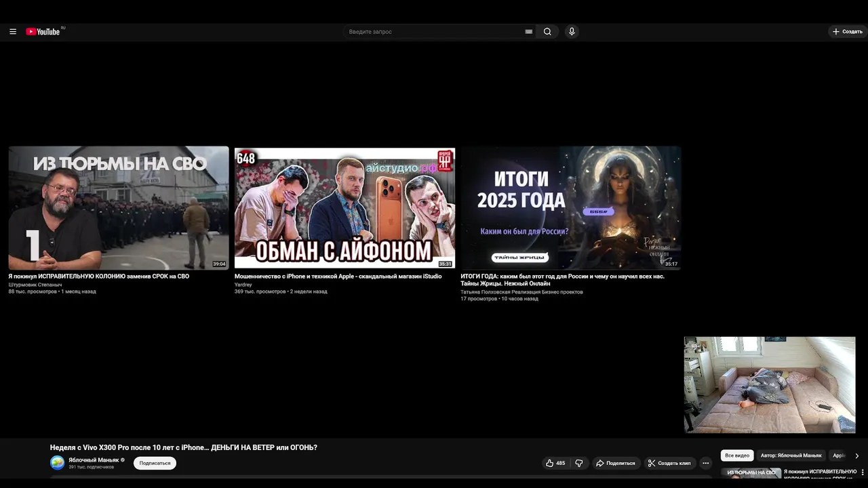Open title ИТОГИ ГОДА: каким был этот год
The height and width of the screenshot is (488, 868).
point(562,280)
